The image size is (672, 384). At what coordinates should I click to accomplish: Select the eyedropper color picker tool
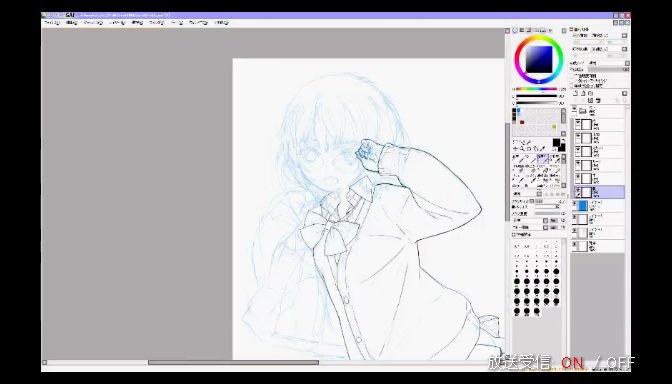(x=543, y=148)
